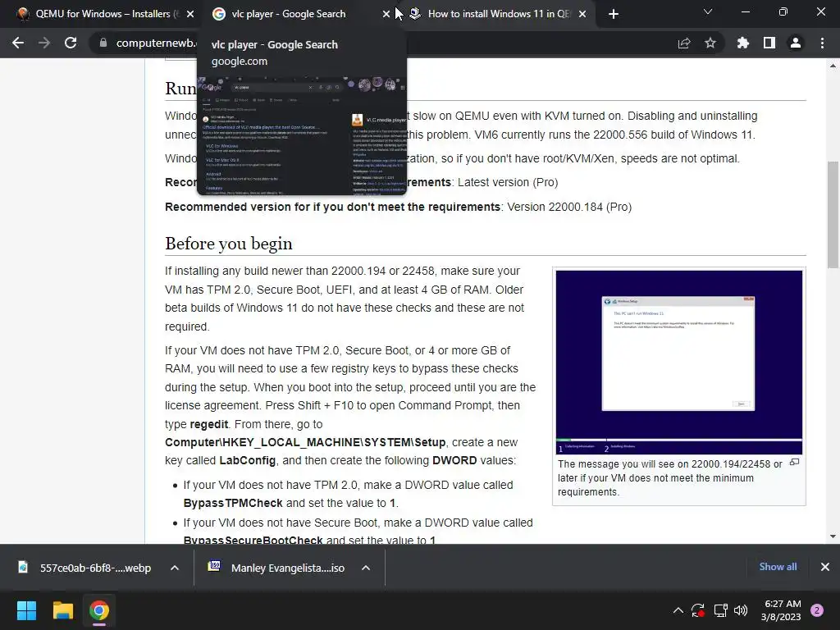Close the How to install Windows 11 tab
This screenshot has width=840, height=630.
(583, 14)
